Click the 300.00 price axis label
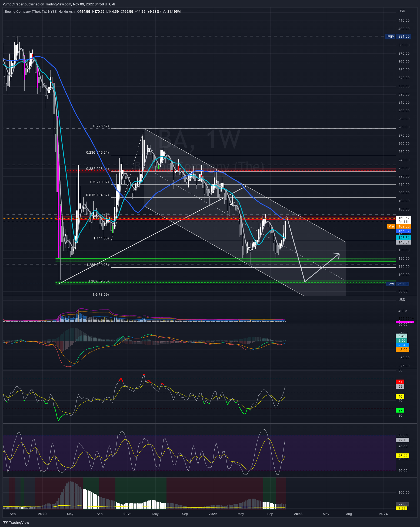This screenshot has height=527, width=420. point(404,111)
